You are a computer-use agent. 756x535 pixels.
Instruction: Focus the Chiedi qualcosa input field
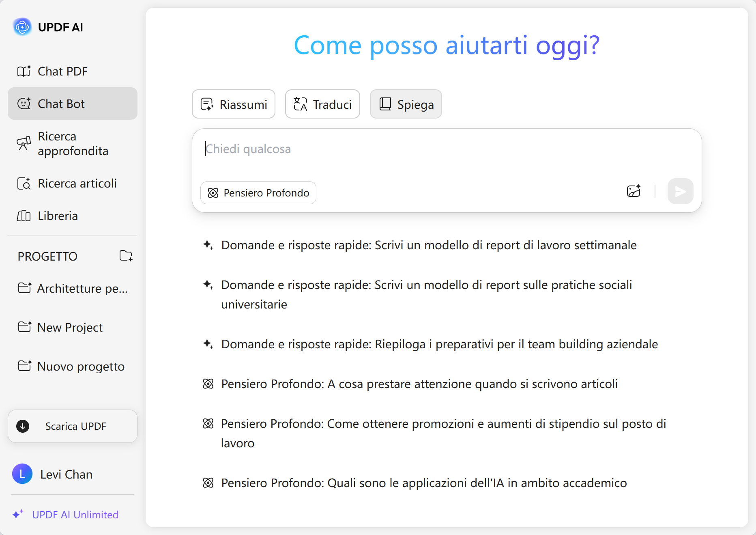pyautogui.click(x=447, y=149)
